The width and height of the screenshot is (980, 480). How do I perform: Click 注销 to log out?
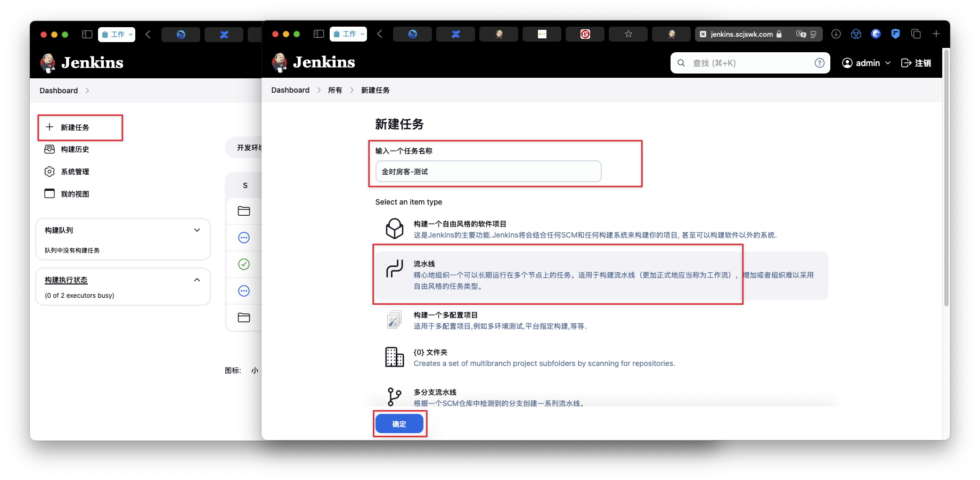(x=916, y=63)
